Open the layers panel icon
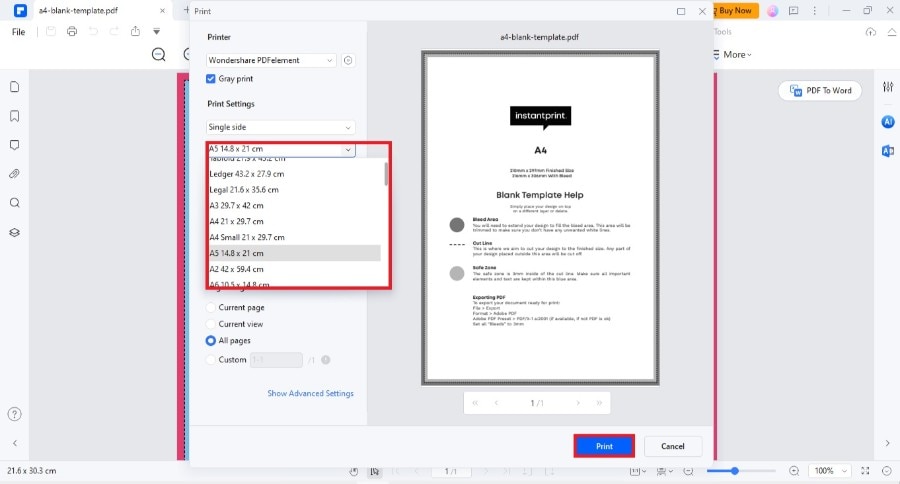This screenshot has width=900, height=484. point(15,233)
